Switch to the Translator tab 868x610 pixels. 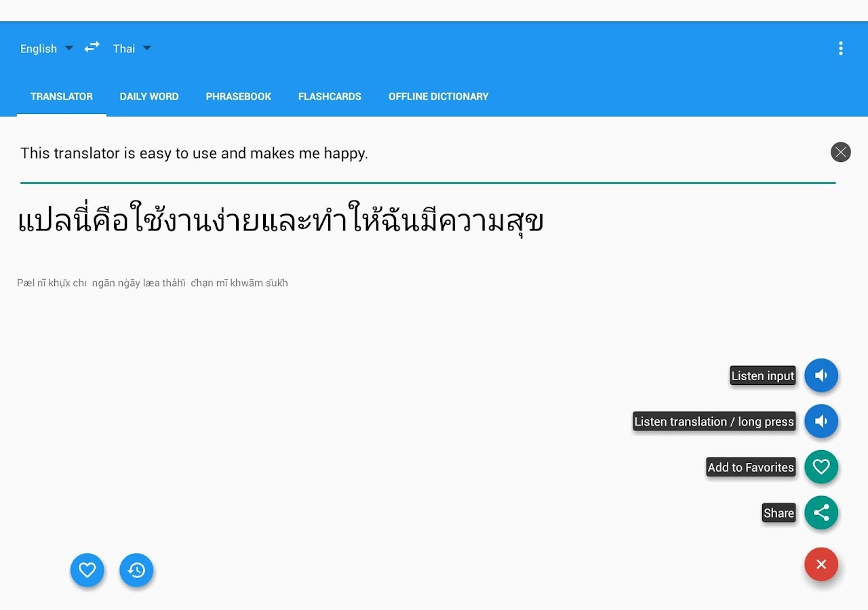(x=62, y=97)
